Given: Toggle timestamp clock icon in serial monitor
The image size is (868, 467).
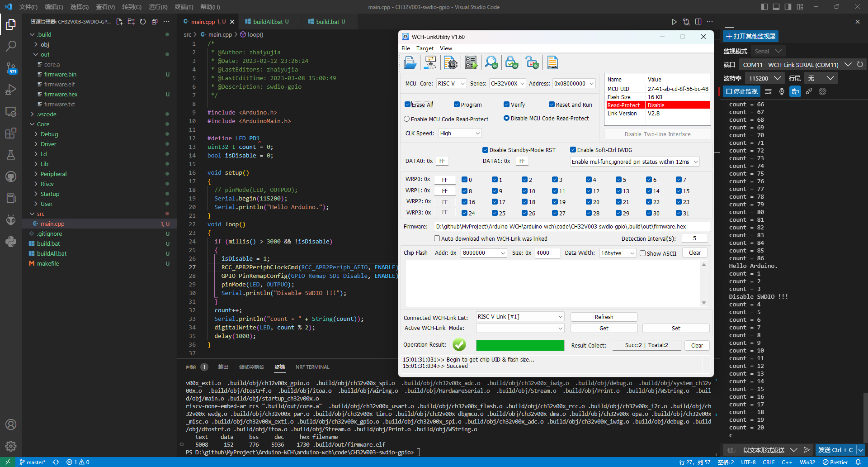Looking at the screenshot, I should 782,91.
